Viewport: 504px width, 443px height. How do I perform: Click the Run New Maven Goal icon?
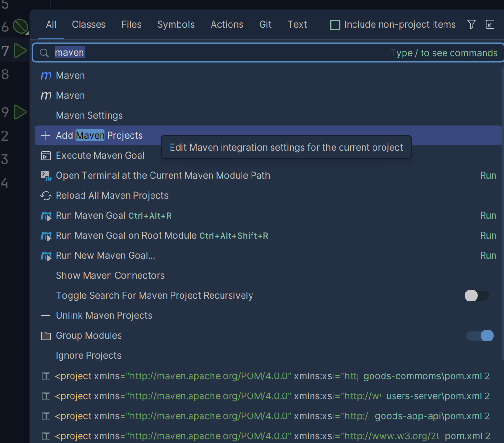46,256
